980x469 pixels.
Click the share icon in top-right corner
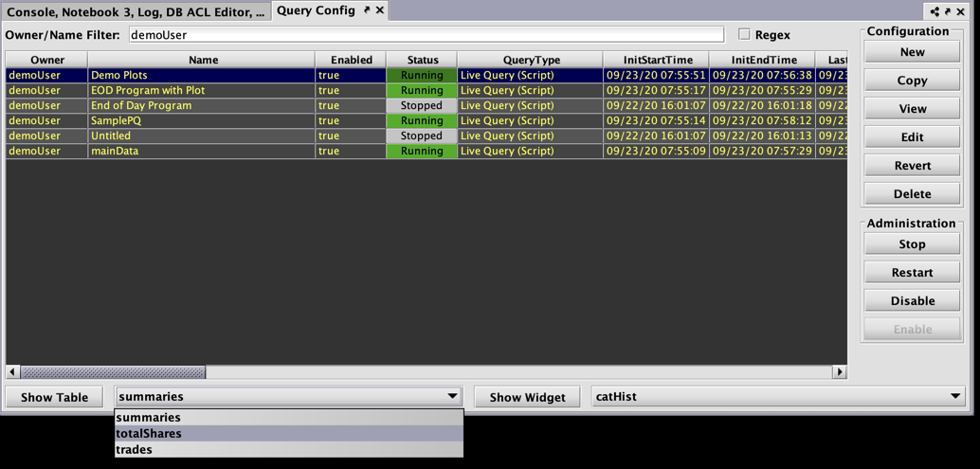(x=935, y=11)
